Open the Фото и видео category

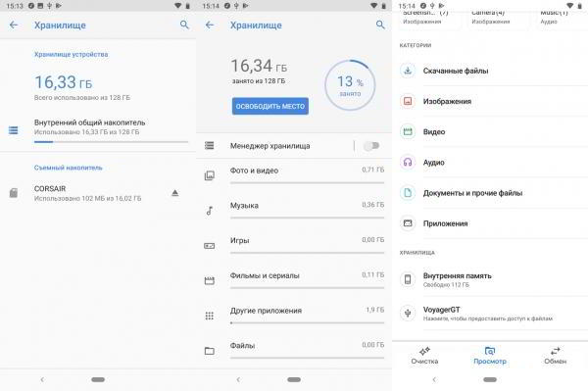coord(294,175)
